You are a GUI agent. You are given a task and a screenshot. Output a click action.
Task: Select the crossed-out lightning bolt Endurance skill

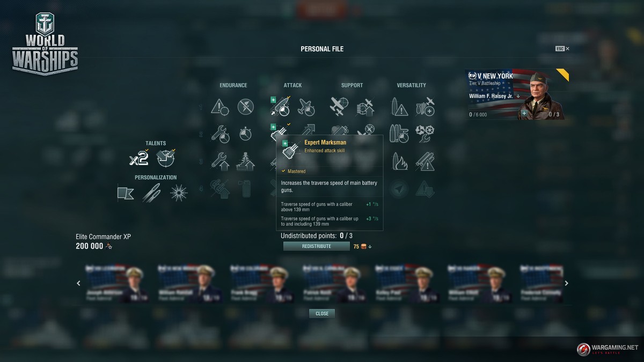(x=246, y=107)
